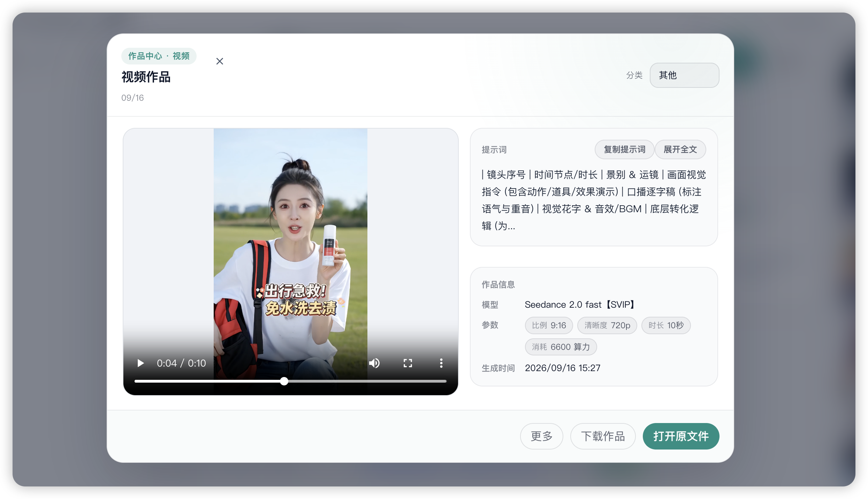Click the 消耗 6600 算力 chip
The height and width of the screenshot is (499, 868).
[561, 347]
